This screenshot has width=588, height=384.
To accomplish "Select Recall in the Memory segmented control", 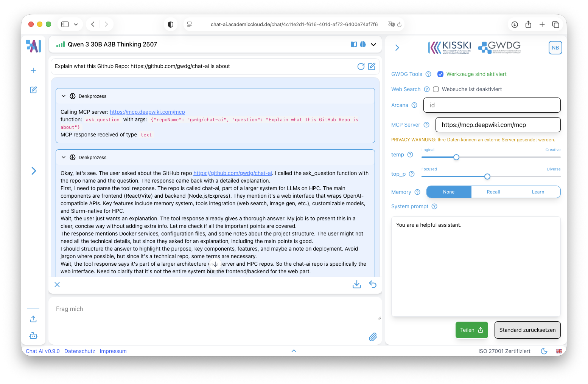I will 493,192.
